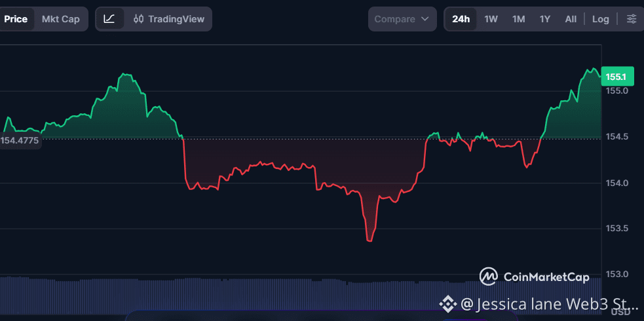This screenshot has height=321, width=644.
Task: Select the 24h time range
Action: pos(461,19)
